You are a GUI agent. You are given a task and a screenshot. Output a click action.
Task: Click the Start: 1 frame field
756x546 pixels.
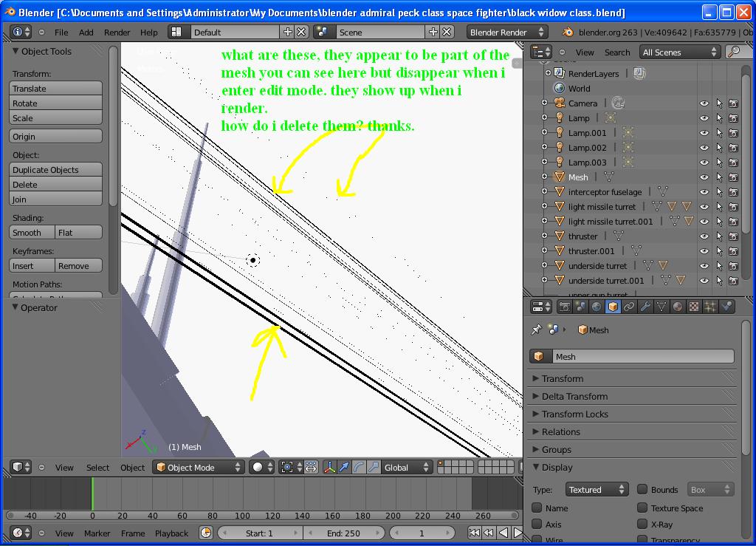tap(260, 533)
